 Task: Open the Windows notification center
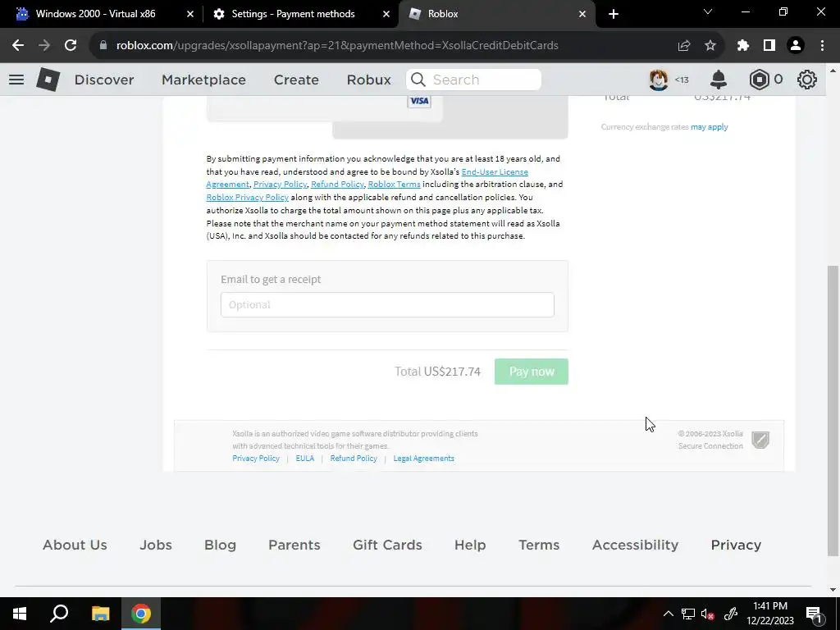[814, 614]
